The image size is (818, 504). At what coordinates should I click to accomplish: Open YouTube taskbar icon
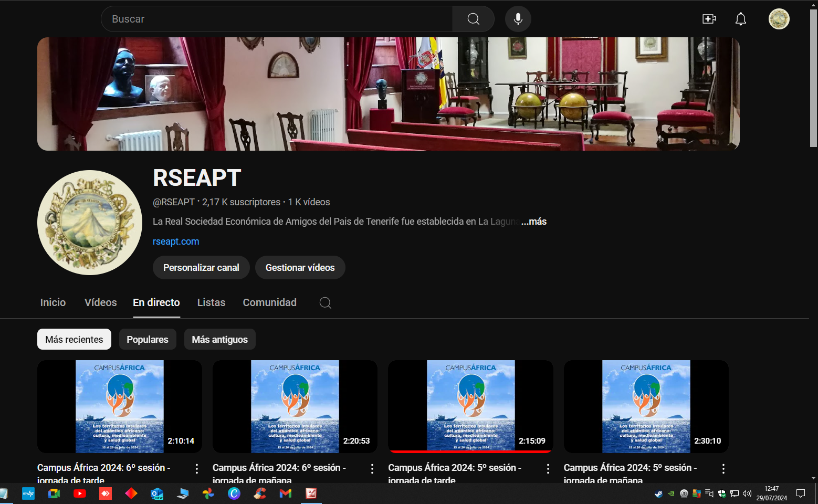pyautogui.click(x=80, y=493)
